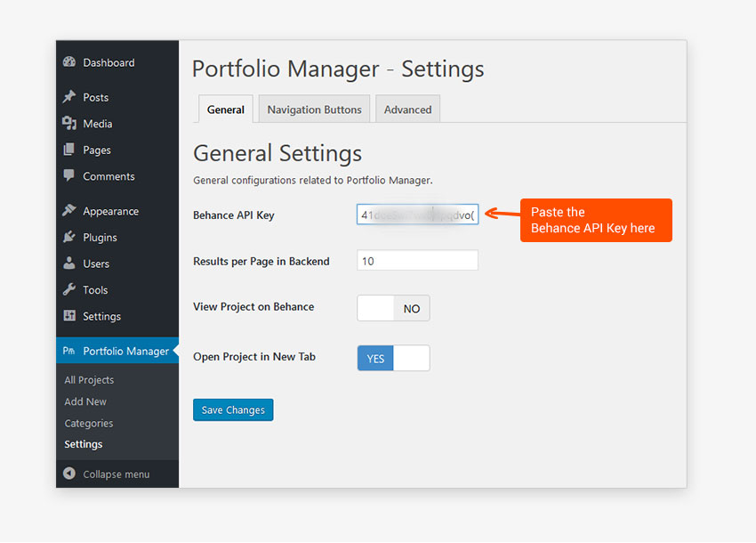The width and height of the screenshot is (756, 543).
Task: Switch to the Navigation Buttons tab
Action: [x=314, y=109]
